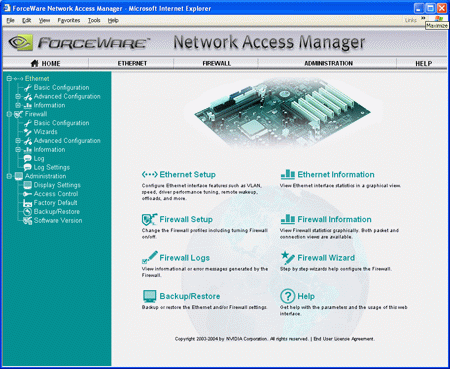
Task: Click the icon beside Software Version
Action: click(x=28, y=221)
